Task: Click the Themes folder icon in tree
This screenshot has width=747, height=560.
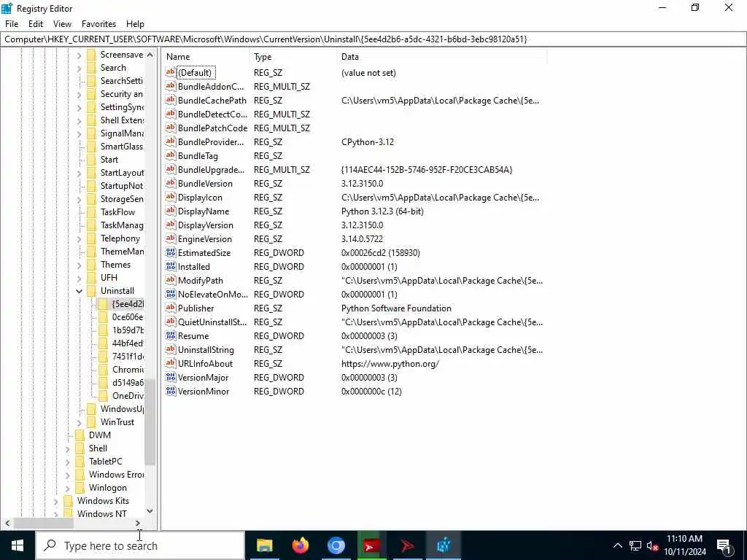Action: tap(91, 265)
